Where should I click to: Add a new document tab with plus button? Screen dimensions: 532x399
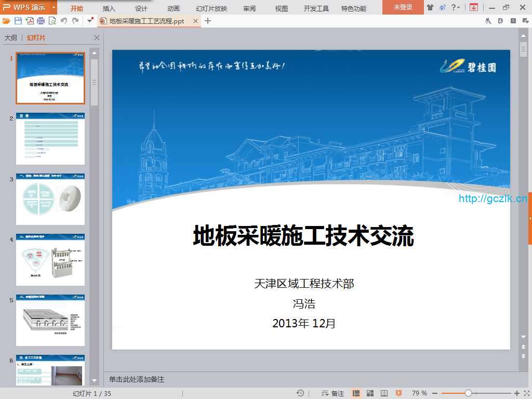click(x=208, y=21)
